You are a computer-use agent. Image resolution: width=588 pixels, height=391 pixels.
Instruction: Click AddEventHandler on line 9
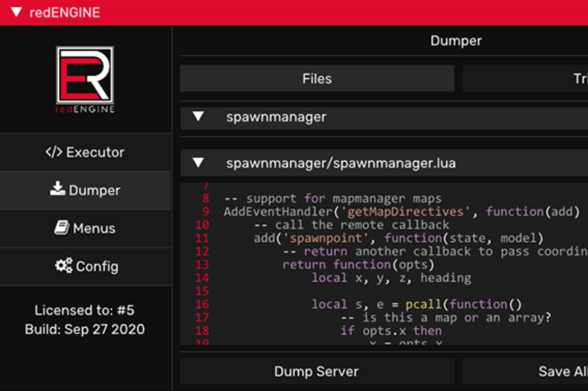pos(278,212)
